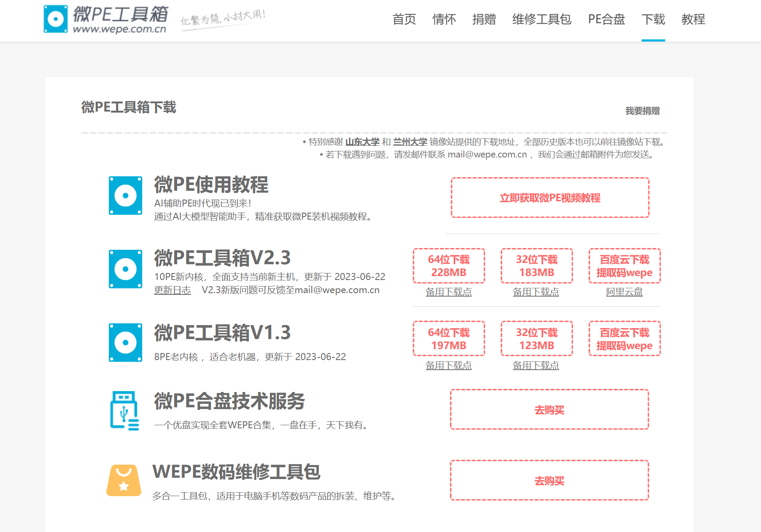Click the 多合一工具包 description text

coord(276,496)
